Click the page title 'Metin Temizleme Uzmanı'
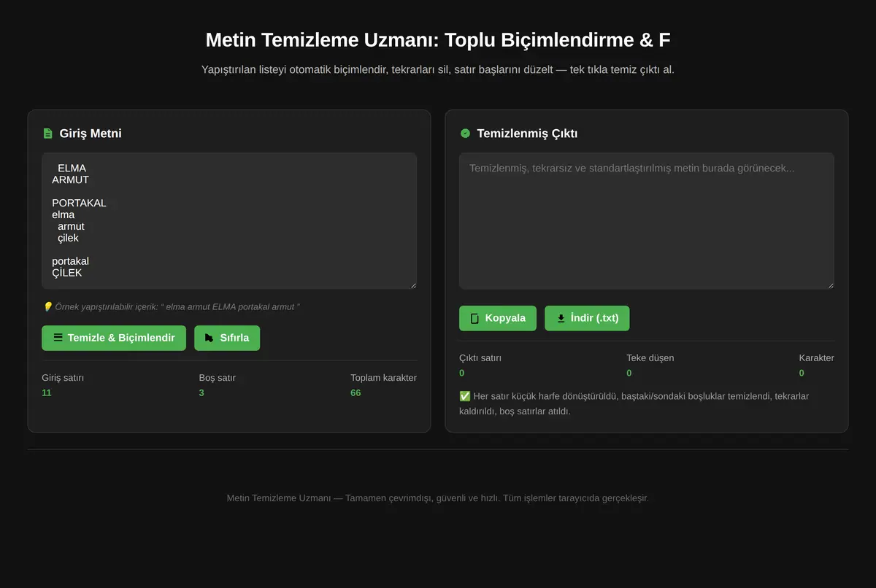876x588 pixels. tap(322, 39)
